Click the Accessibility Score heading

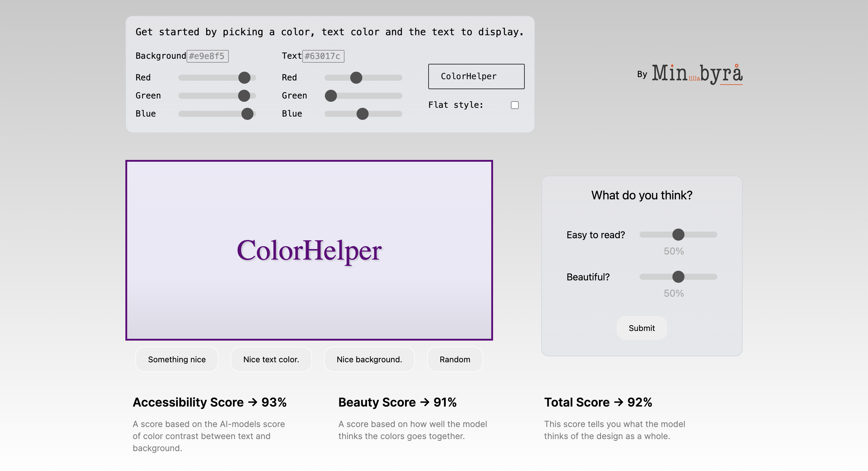coord(209,402)
